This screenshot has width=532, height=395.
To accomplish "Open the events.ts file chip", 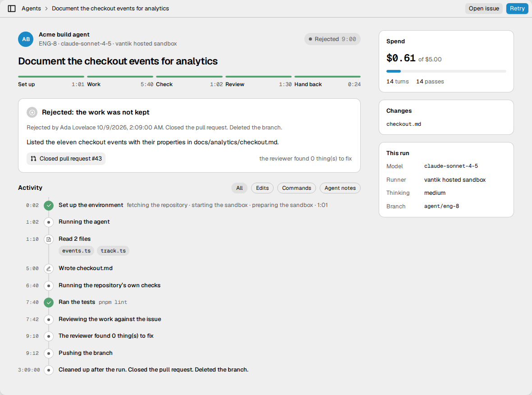I will [76, 251].
